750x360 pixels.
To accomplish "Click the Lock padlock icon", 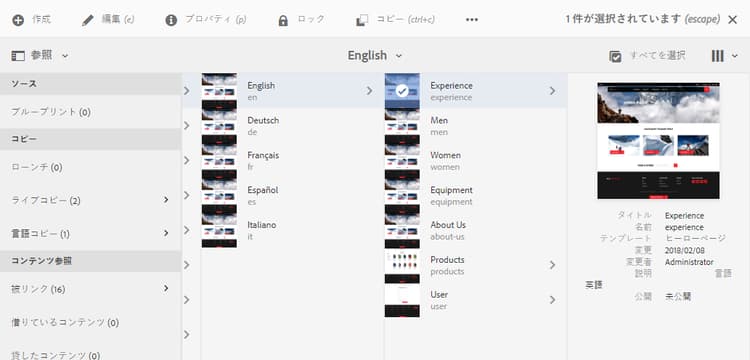I will (x=283, y=21).
